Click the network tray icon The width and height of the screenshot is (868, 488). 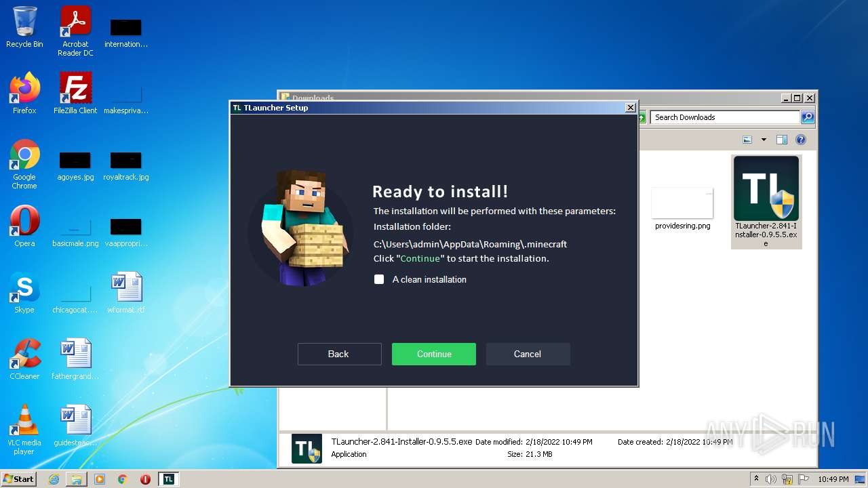(787, 479)
